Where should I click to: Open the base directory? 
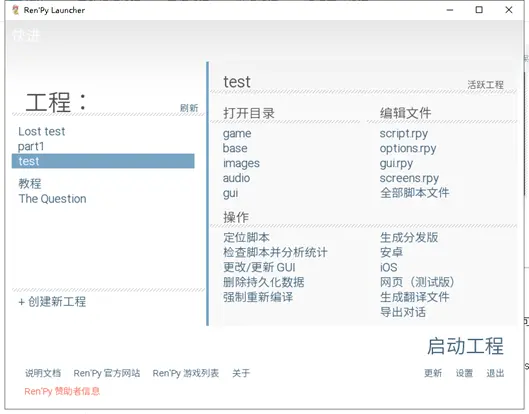point(235,148)
